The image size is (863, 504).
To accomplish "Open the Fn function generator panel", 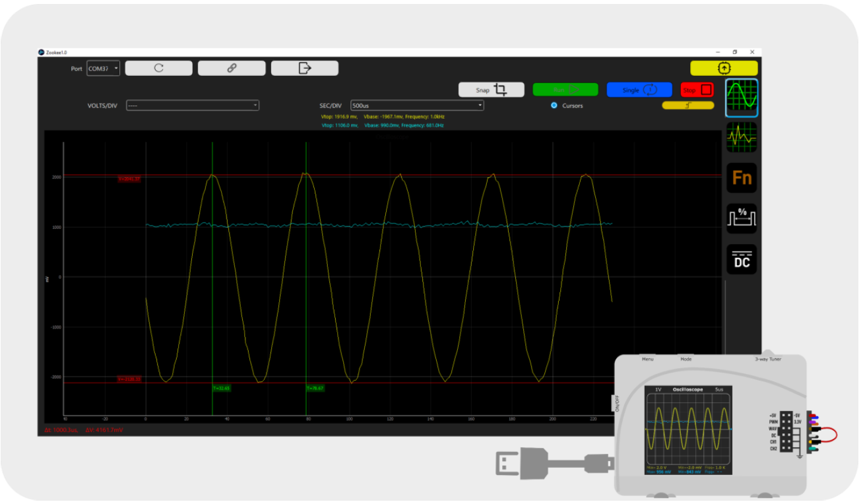I will coord(742,178).
